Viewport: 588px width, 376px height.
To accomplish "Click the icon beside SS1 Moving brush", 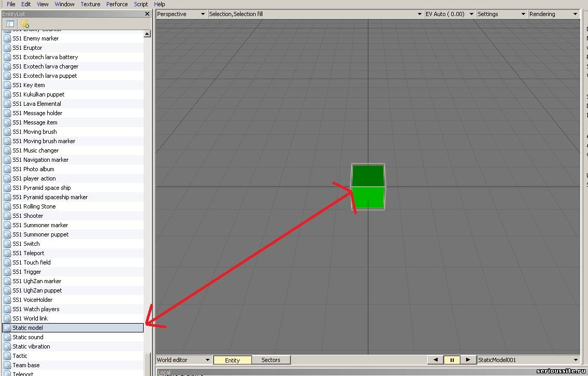I will (x=7, y=132).
